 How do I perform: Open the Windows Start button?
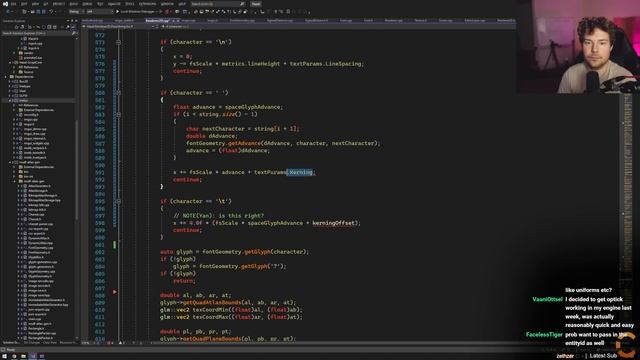[x=4, y=356]
